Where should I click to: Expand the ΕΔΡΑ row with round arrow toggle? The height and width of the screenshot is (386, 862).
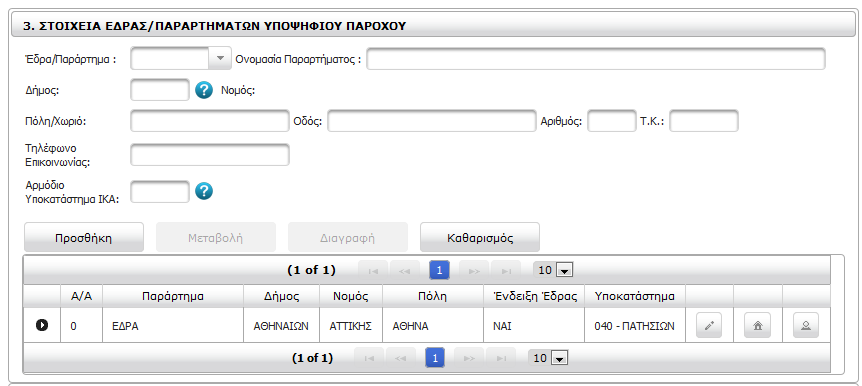[41, 326]
